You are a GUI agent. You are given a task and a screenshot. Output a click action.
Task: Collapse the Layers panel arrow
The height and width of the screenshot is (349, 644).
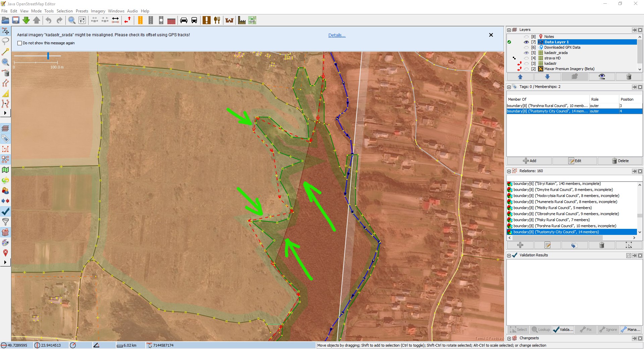click(x=509, y=30)
